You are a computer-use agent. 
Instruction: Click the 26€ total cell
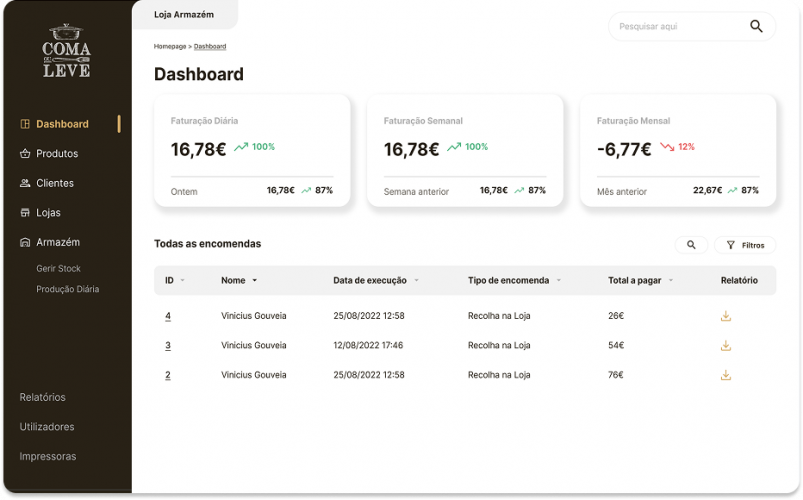coord(616,316)
